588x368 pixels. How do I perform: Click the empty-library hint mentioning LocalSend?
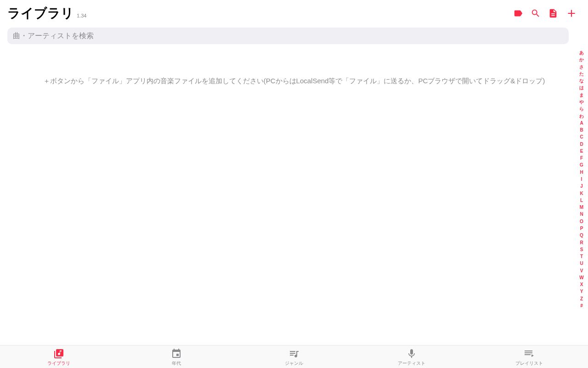[294, 81]
